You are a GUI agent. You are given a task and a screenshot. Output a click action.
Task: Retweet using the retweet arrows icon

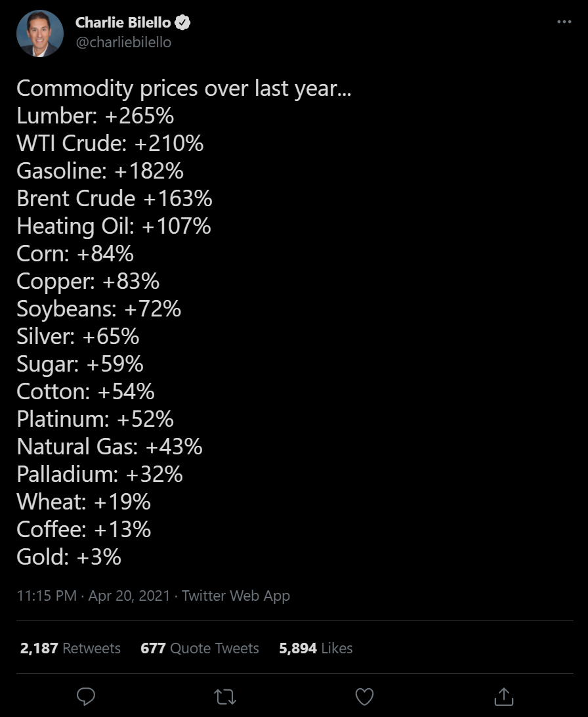click(x=225, y=697)
